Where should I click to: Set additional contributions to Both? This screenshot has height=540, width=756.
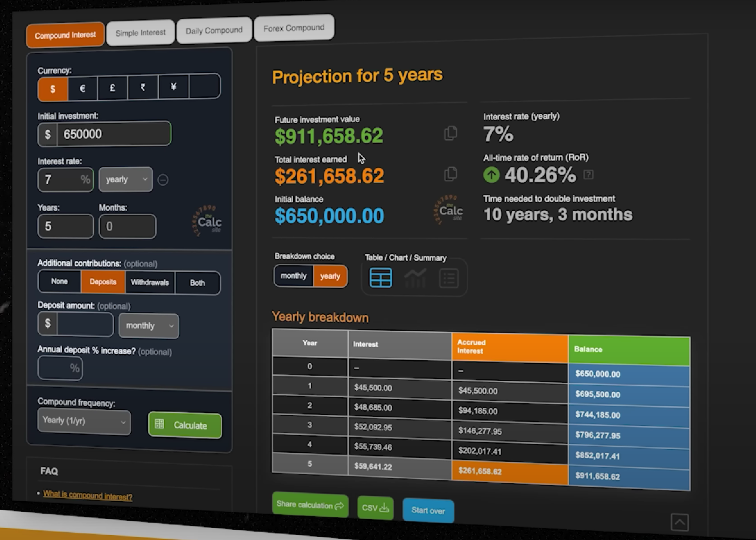click(x=198, y=283)
